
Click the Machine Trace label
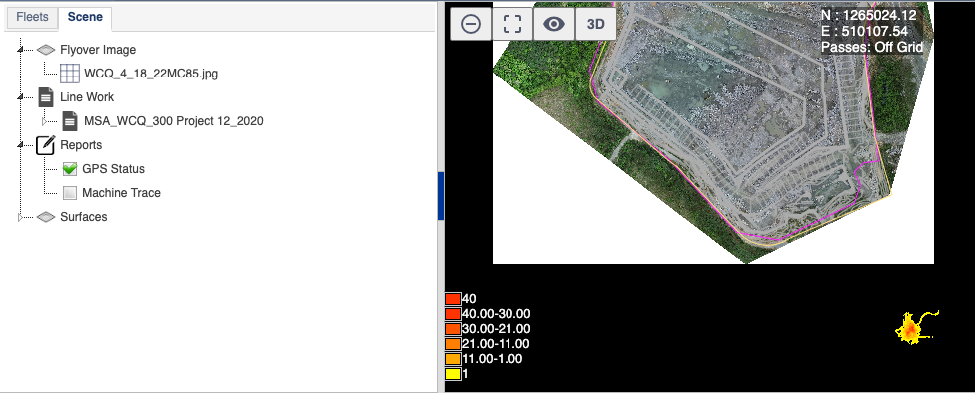(121, 193)
